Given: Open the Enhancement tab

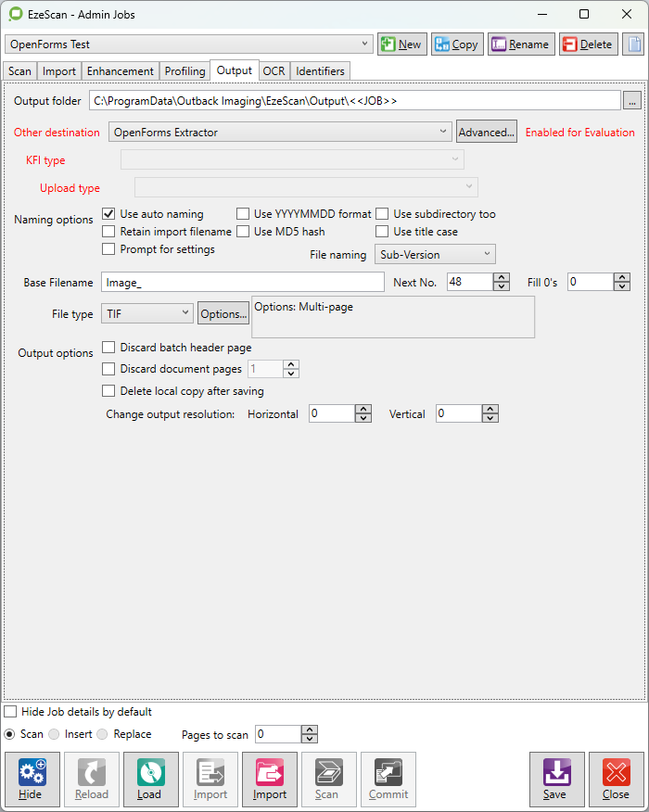Looking at the screenshot, I should click(121, 71).
